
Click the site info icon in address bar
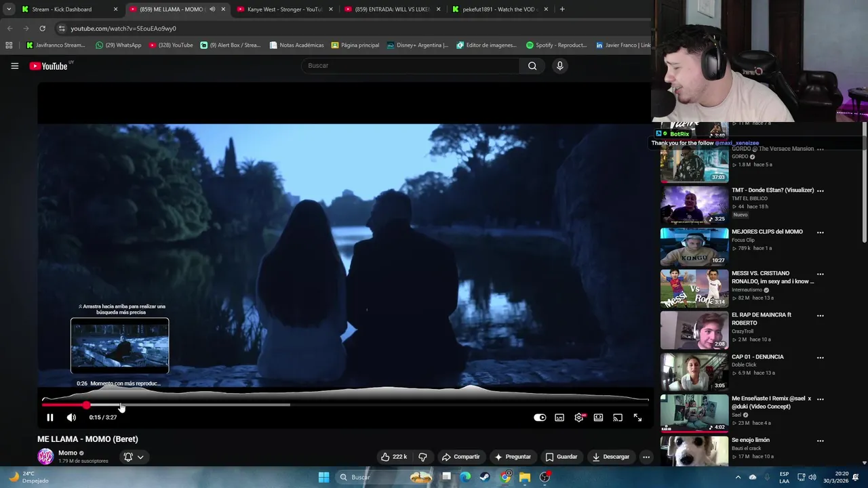(x=61, y=28)
